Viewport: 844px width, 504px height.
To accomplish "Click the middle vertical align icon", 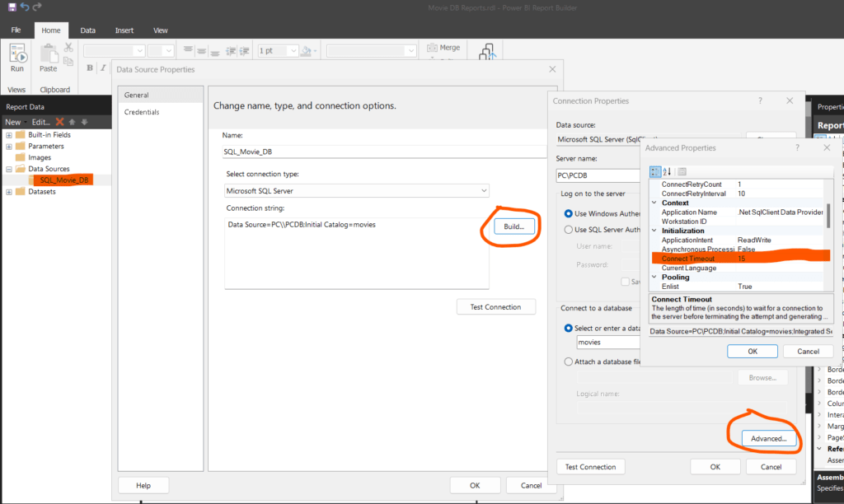I will coord(201,51).
